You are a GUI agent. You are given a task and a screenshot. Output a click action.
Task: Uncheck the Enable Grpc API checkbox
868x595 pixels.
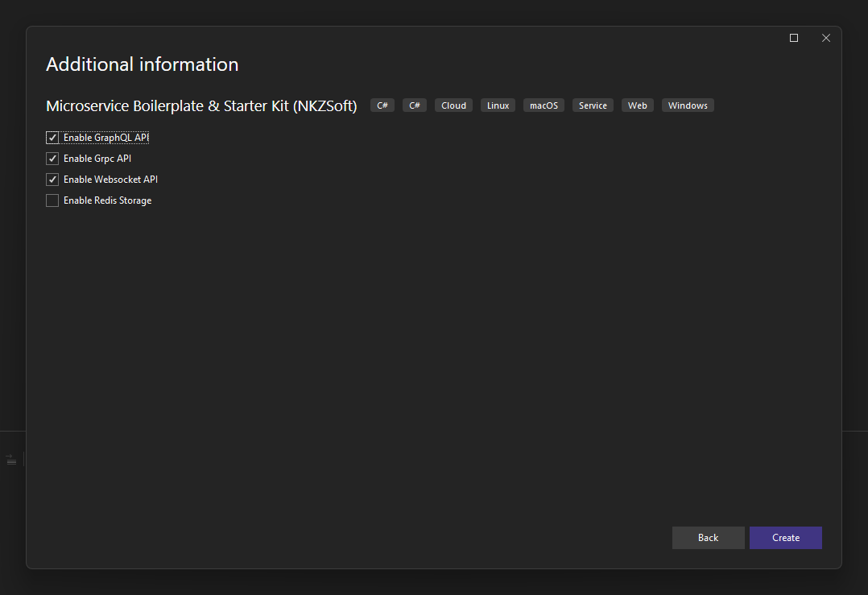click(52, 159)
